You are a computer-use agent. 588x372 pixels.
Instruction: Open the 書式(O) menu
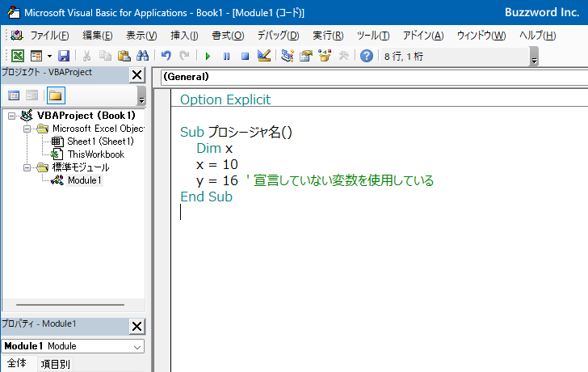coord(228,36)
